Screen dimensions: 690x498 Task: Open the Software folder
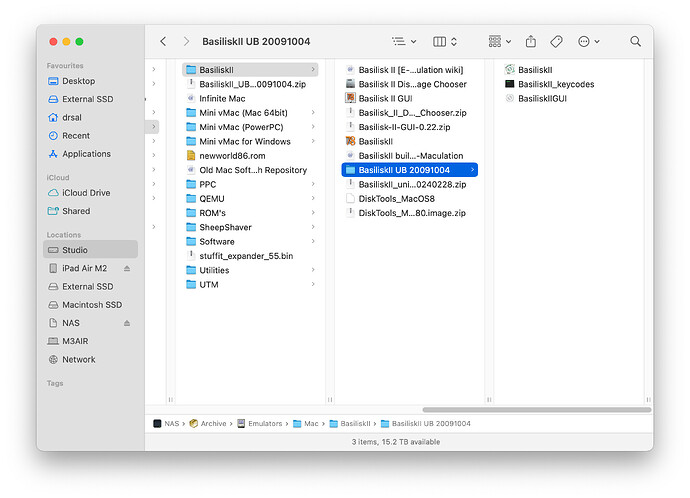tap(250, 242)
